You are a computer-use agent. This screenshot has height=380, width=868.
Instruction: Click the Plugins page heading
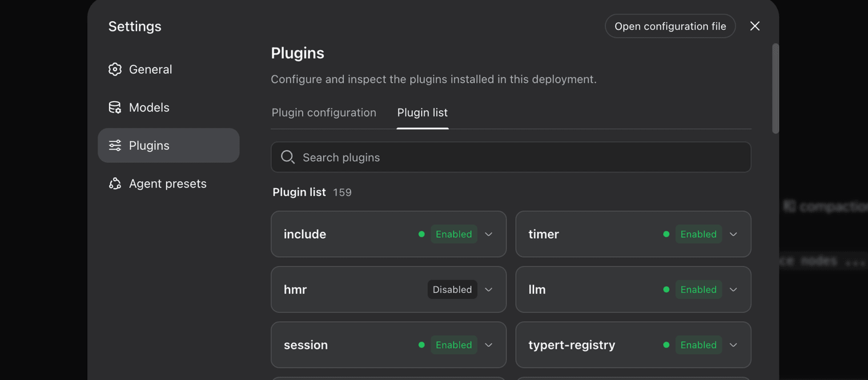[x=298, y=53]
